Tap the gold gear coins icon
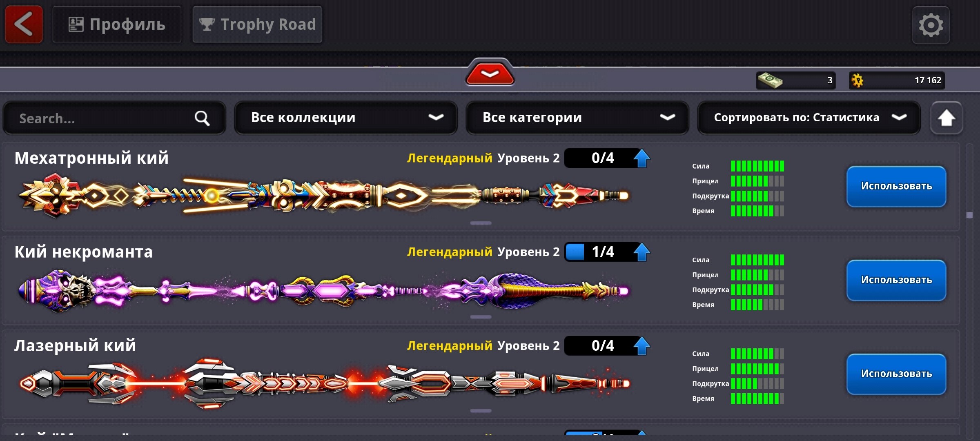Viewport: 980px width, 441px height. coord(857,80)
